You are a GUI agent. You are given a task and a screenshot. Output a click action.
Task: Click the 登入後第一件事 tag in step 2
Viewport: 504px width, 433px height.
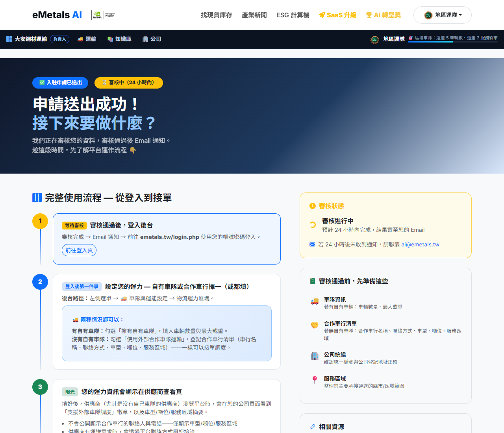pyautogui.click(x=82, y=287)
